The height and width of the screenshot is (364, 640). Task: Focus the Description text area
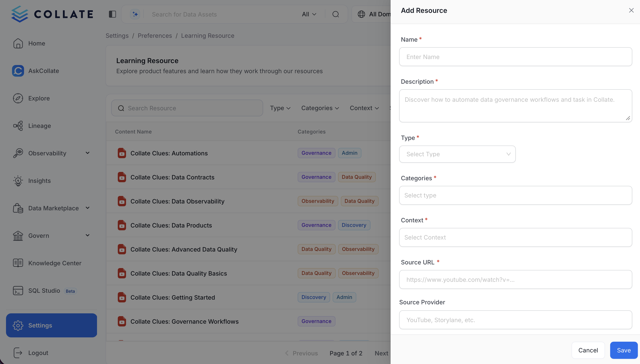coord(516,106)
